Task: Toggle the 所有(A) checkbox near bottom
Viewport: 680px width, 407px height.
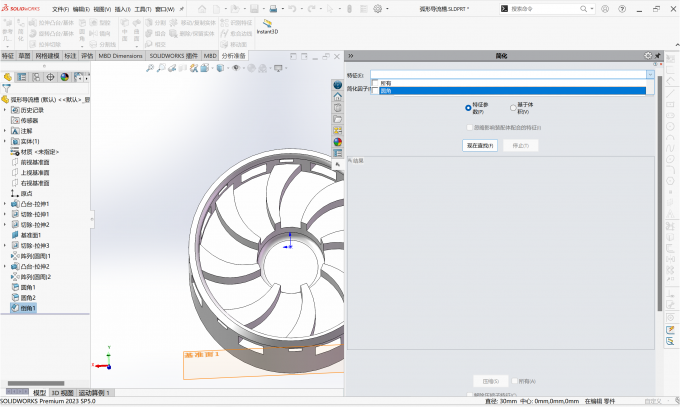Action: tap(514, 381)
